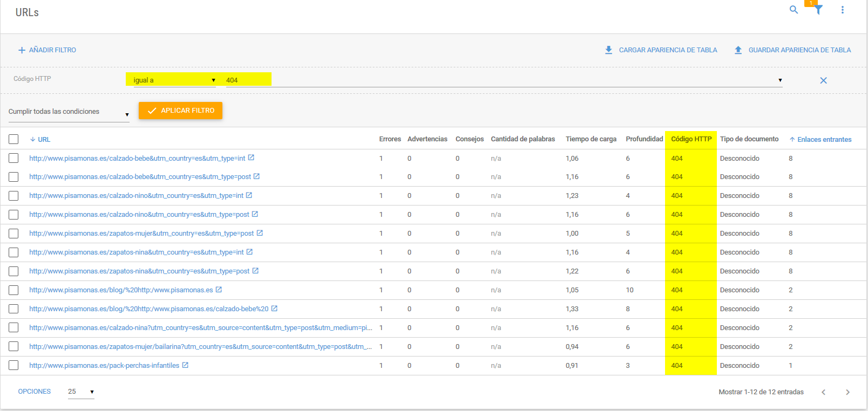Open the calzado-nina?utm_country URL link
The image size is (868, 411).
[x=201, y=327]
